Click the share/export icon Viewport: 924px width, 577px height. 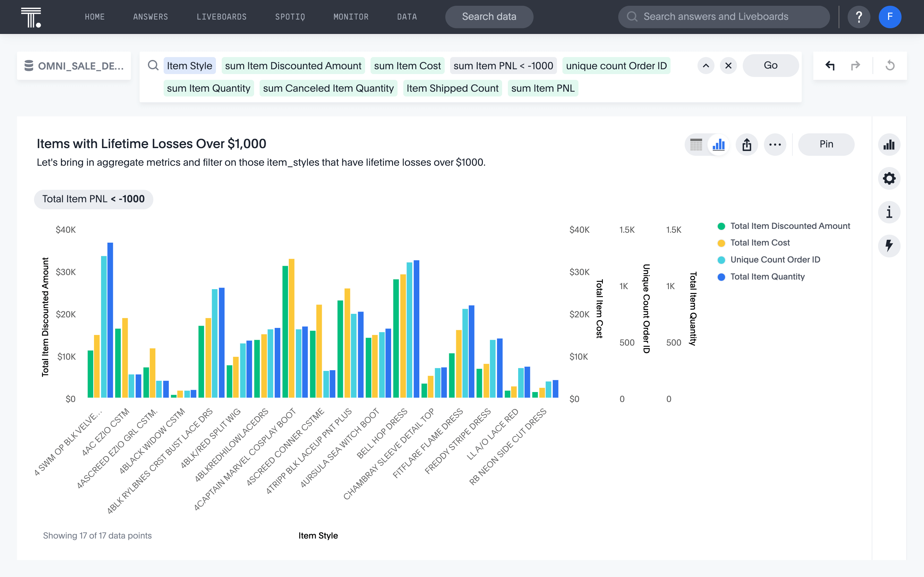point(746,144)
